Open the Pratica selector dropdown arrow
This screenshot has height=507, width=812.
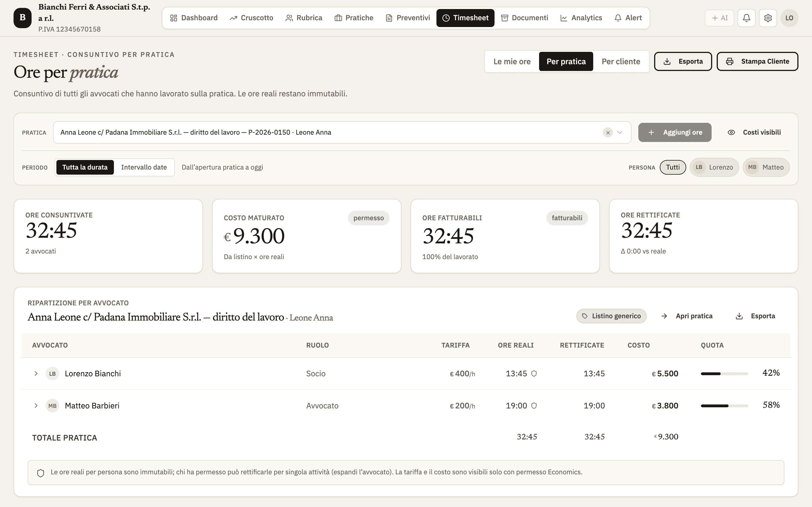(x=620, y=132)
